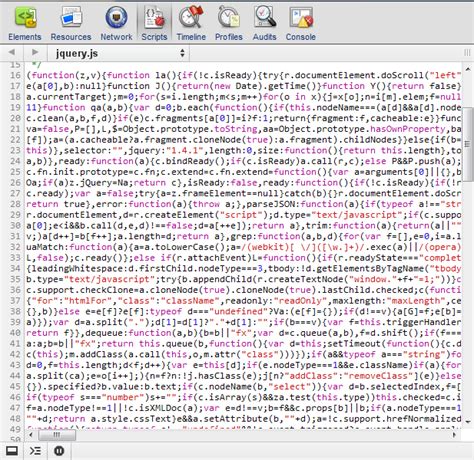Click line number 48 gutter
This screenshot has width=474, height=460.
15,419
